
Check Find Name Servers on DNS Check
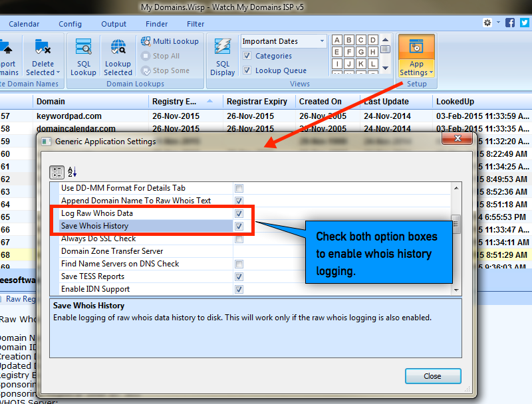pos(239,264)
